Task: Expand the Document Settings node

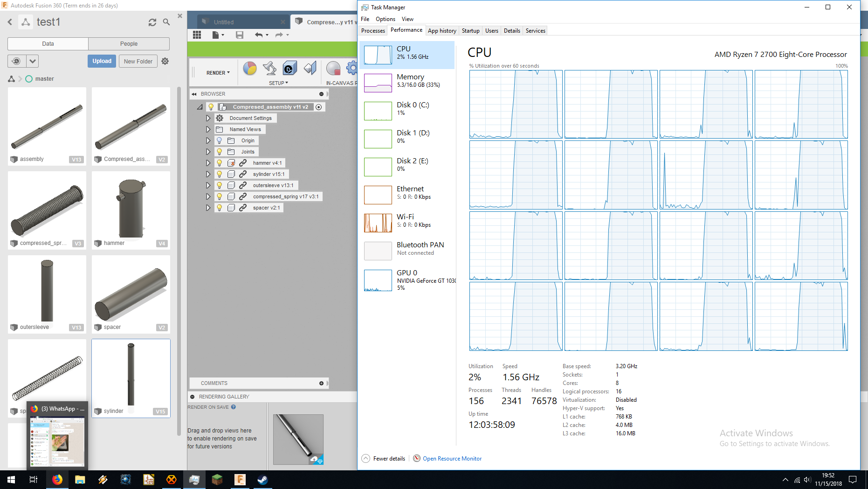Action: coord(208,118)
